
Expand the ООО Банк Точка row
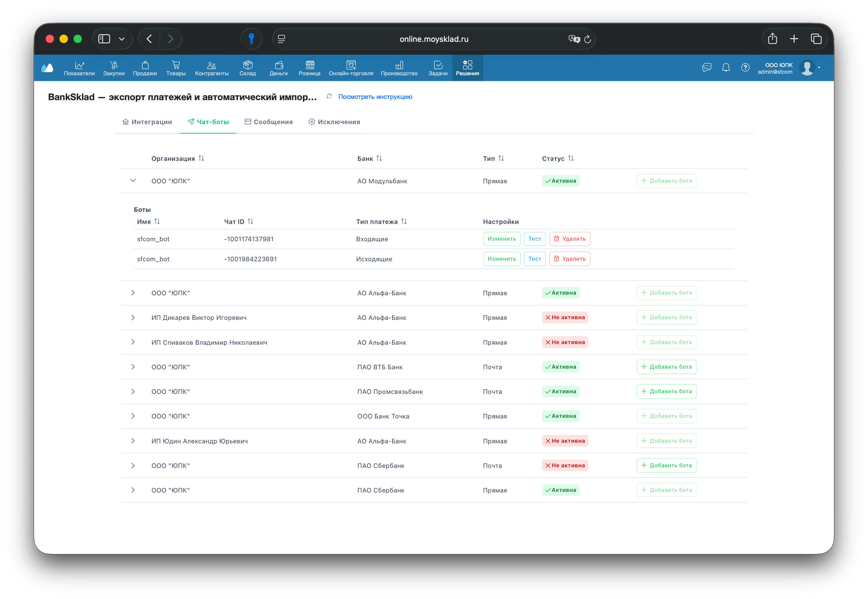click(x=133, y=416)
